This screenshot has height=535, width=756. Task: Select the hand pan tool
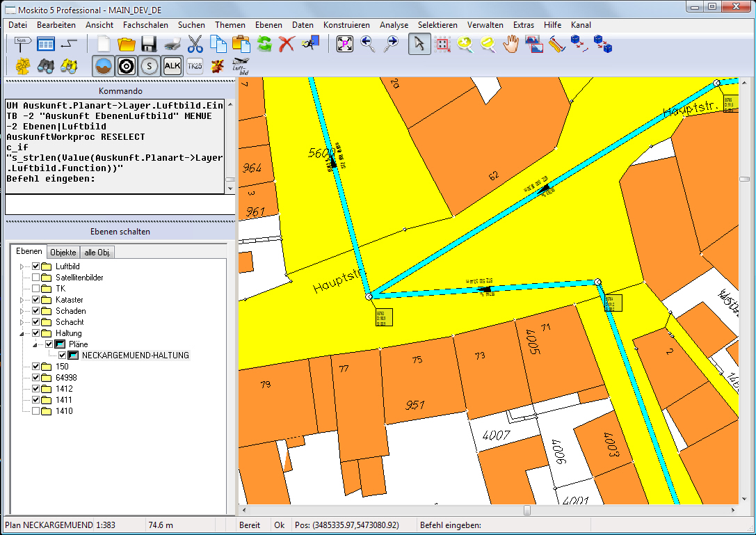tap(511, 45)
